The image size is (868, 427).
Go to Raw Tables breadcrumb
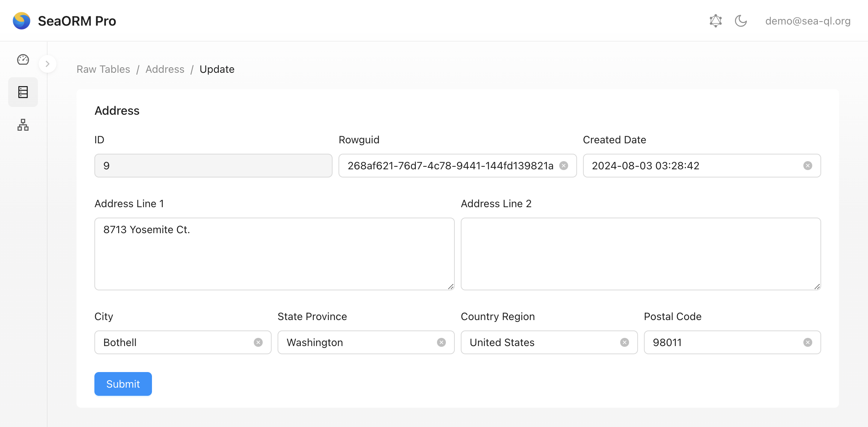tap(103, 69)
